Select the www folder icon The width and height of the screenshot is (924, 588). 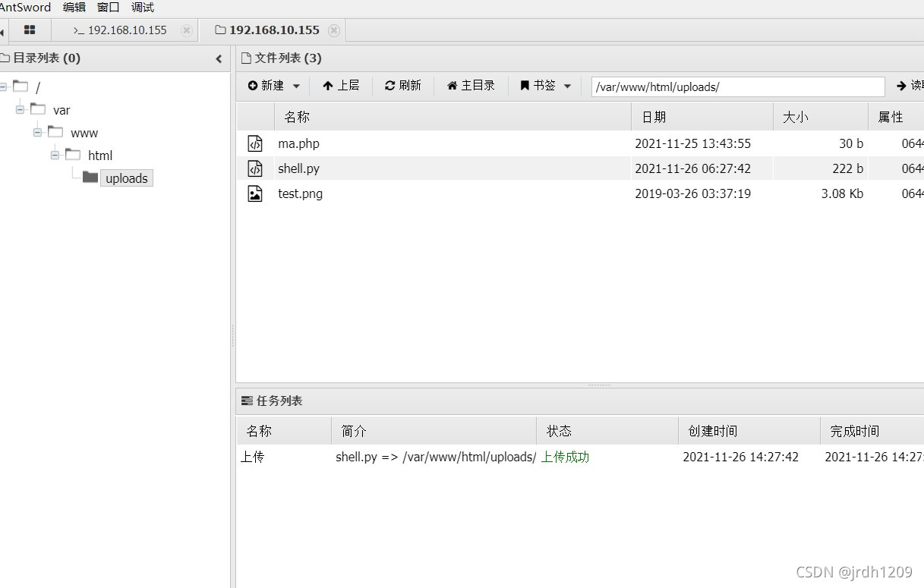point(55,132)
